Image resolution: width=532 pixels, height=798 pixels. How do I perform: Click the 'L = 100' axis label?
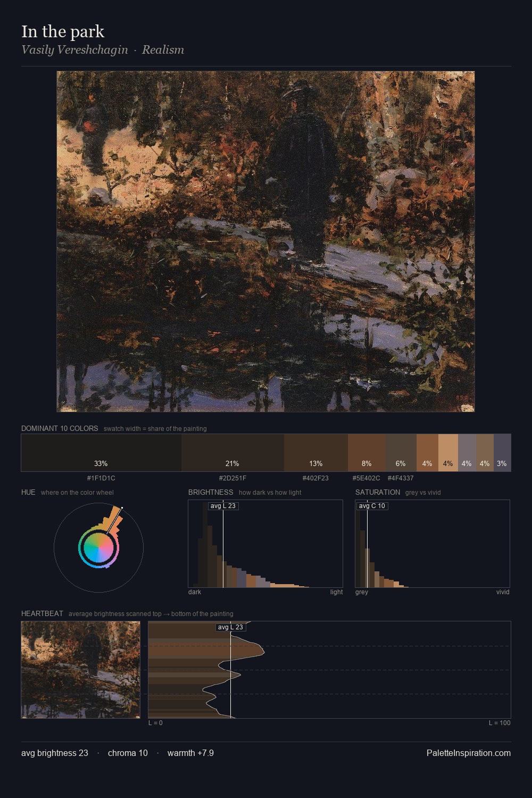(x=500, y=723)
